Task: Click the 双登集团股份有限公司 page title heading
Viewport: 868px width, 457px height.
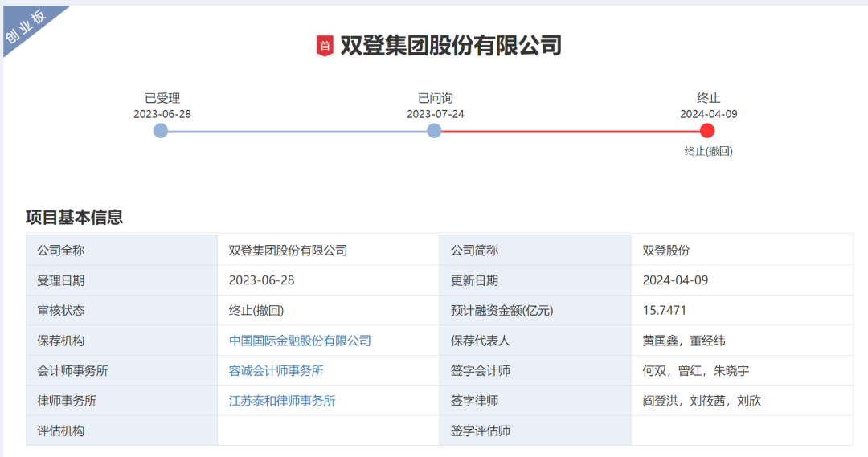Action: pyautogui.click(x=450, y=46)
